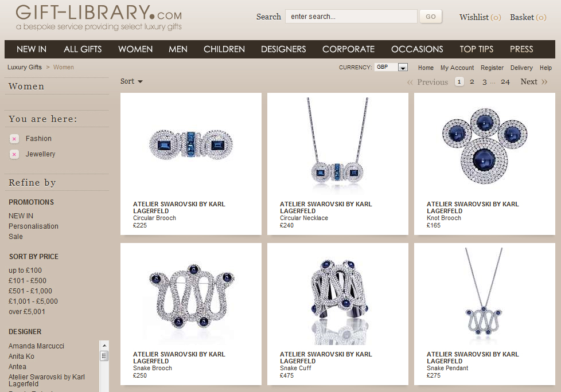Remove the Jewellery filter with its x icon

coord(14,154)
